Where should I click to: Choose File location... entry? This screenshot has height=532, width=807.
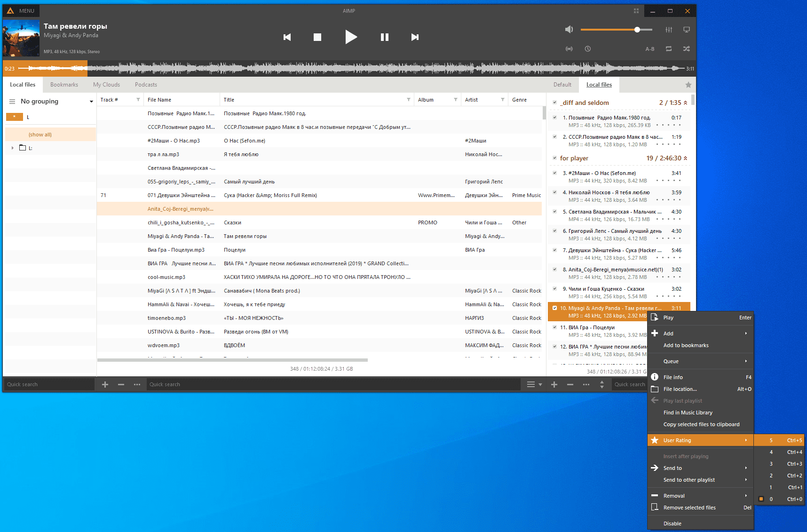click(701, 389)
